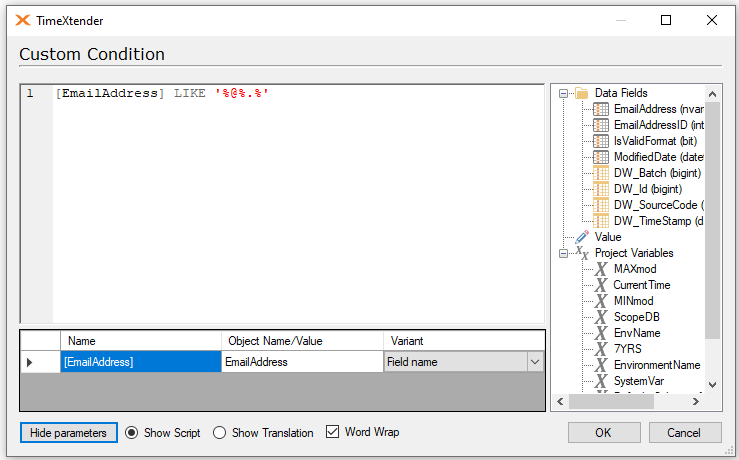Click the Project Variables Xx icon
Viewport: 739px width, 460px height.
(x=582, y=253)
